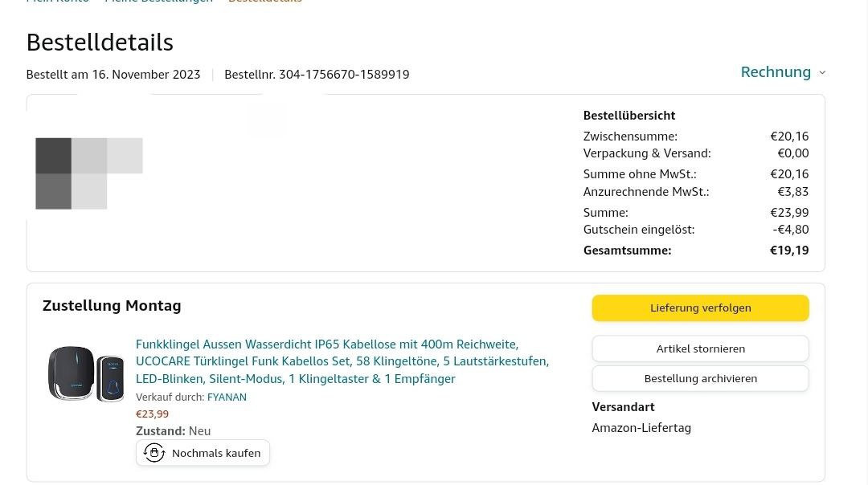Click the pixelated address block
868x485 pixels.
coord(88,173)
